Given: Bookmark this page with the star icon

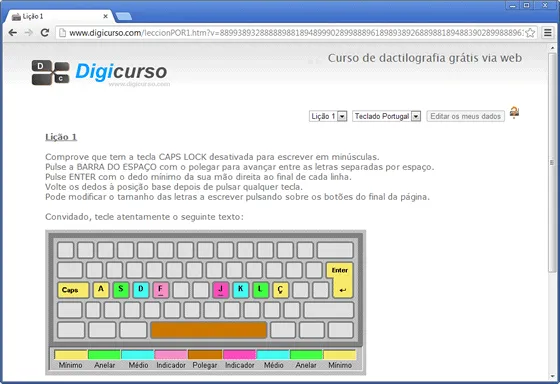Looking at the screenshot, I should pos(530,33).
